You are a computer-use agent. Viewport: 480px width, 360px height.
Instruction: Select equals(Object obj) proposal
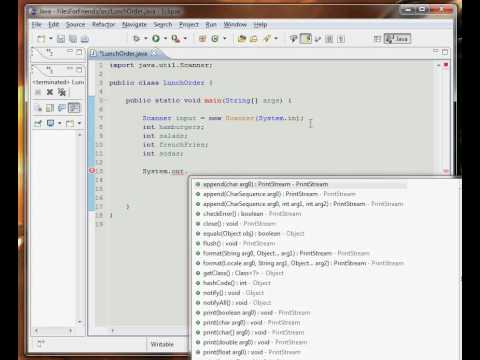[x=253, y=234]
